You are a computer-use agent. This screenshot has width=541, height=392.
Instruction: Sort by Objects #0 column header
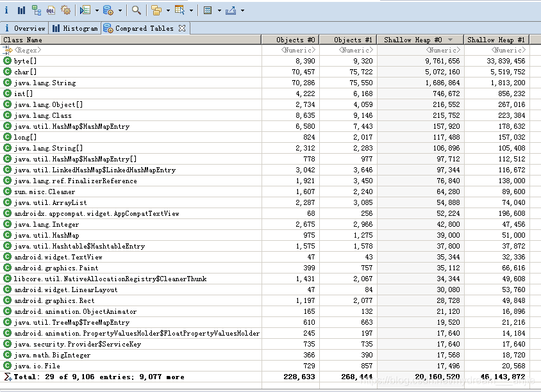click(x=290, y=40)
